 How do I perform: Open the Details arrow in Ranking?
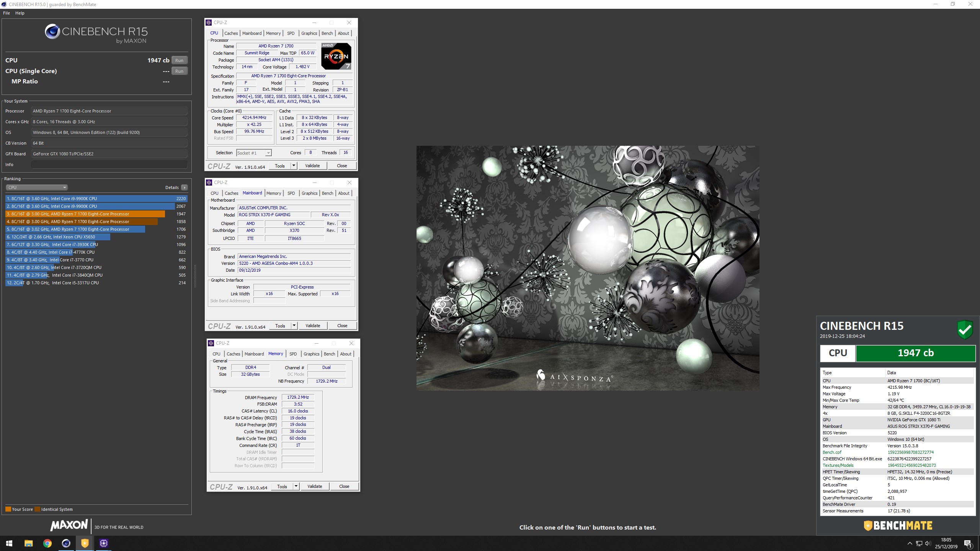pos(185,187)
